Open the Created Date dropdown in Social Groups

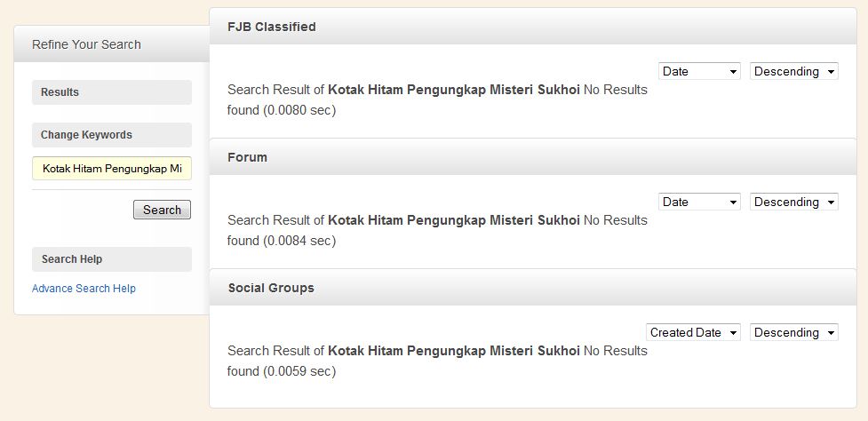pyautogui.click(x=693, y=332)
